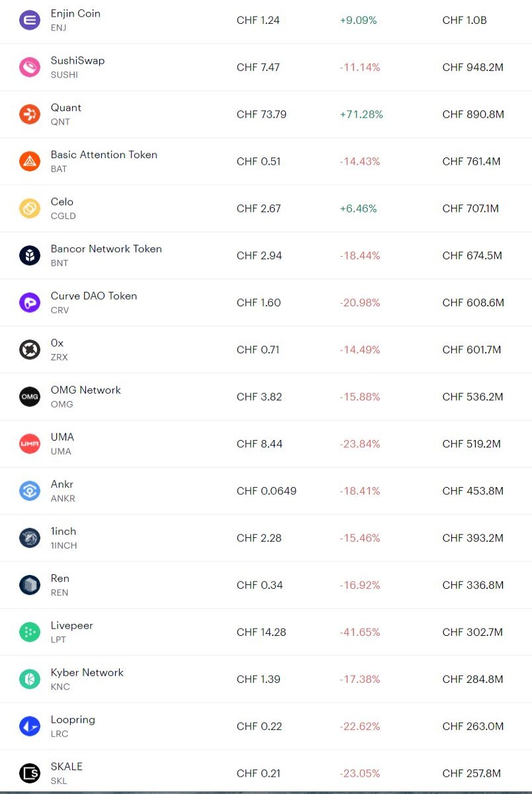Screen dimensions: 532x794
Task: Open the Loopring asset name link
Action: click(73, 720)
